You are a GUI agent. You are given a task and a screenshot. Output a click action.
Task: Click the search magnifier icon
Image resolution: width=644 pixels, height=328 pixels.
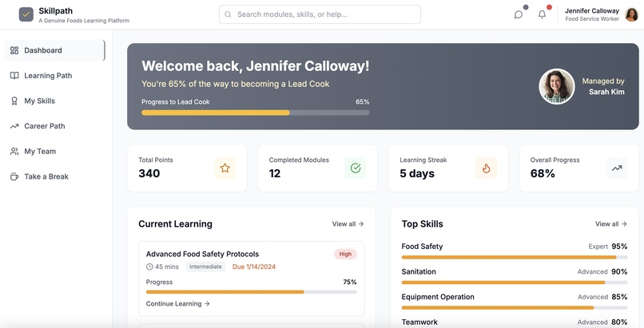coord(228,14)
